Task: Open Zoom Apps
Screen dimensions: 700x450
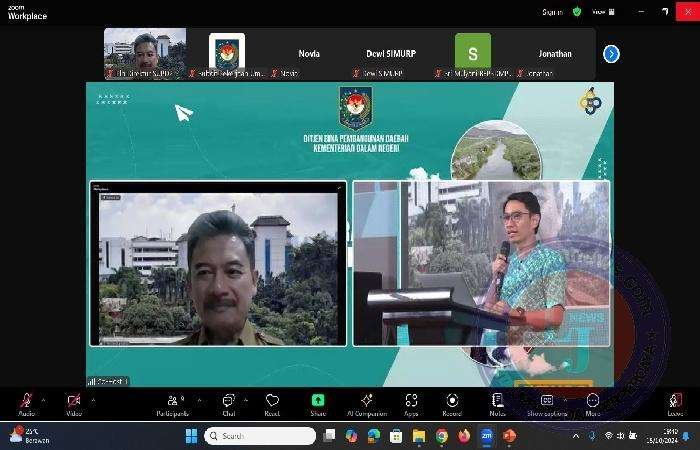Action: tap(411, 402)
